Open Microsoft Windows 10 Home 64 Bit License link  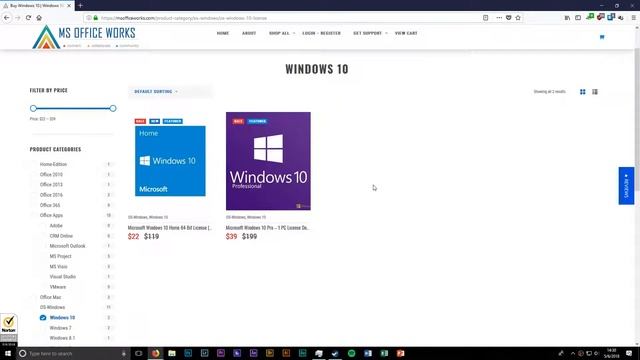169,228
